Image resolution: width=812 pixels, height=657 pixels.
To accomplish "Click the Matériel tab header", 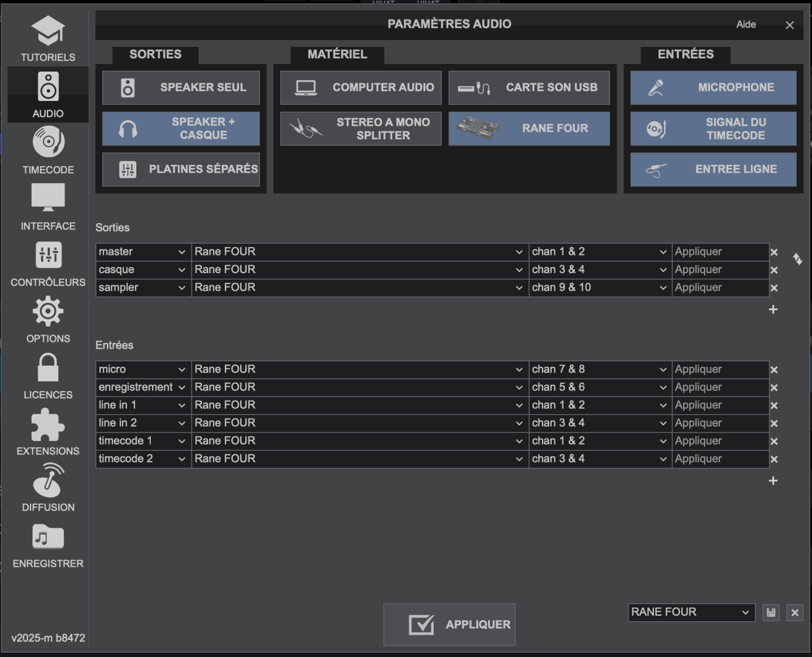I will click(x=337, y=55).
